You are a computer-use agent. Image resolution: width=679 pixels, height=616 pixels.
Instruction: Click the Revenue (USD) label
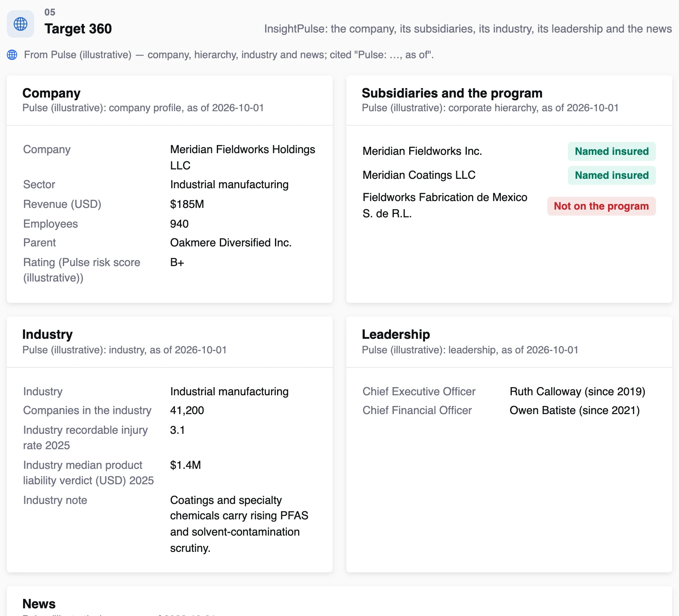[x=62, y=204]
